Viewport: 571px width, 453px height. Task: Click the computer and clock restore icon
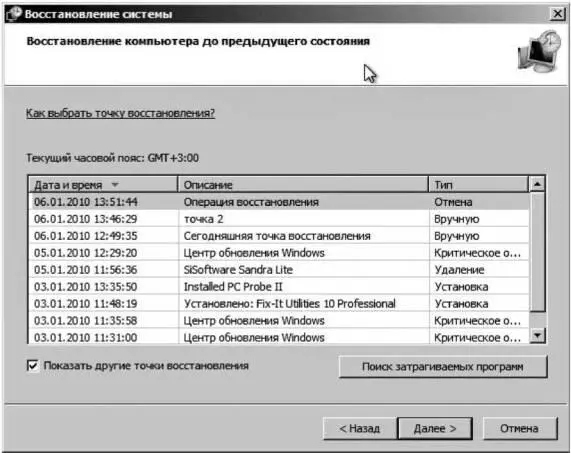539,51
